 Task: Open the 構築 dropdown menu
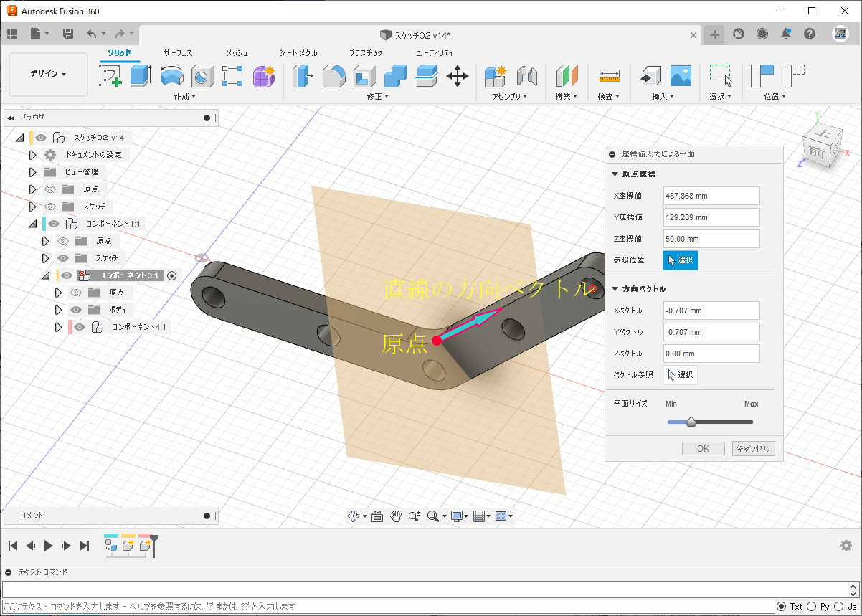pyautogui.click(x=567, y=96)
